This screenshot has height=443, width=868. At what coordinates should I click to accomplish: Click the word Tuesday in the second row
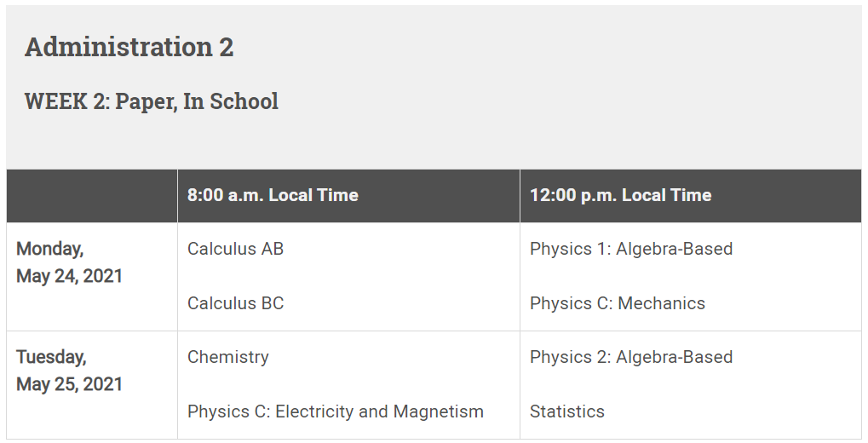51,357
